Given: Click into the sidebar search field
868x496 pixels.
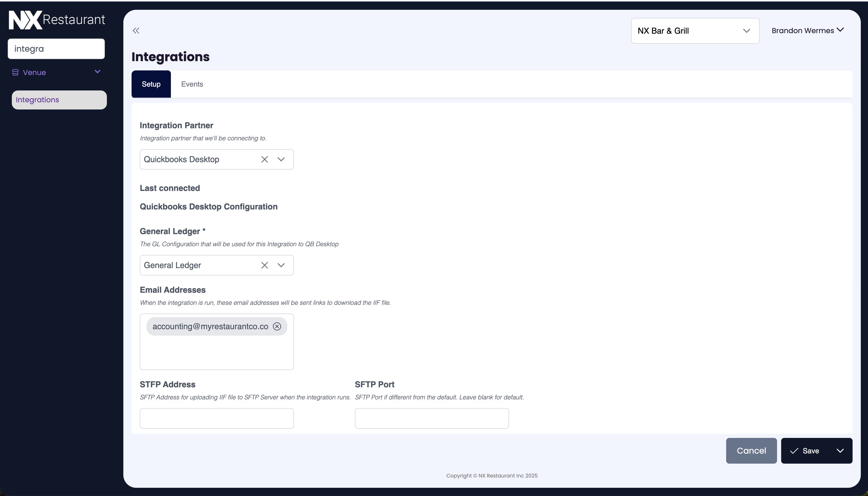Looking at the screenshot, I should click(56, 49).
